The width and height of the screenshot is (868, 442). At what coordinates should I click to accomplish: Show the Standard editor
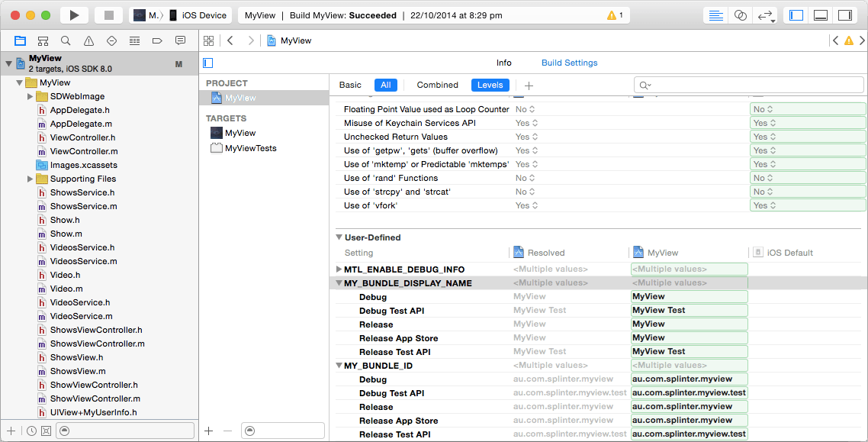tap(715, 15)
